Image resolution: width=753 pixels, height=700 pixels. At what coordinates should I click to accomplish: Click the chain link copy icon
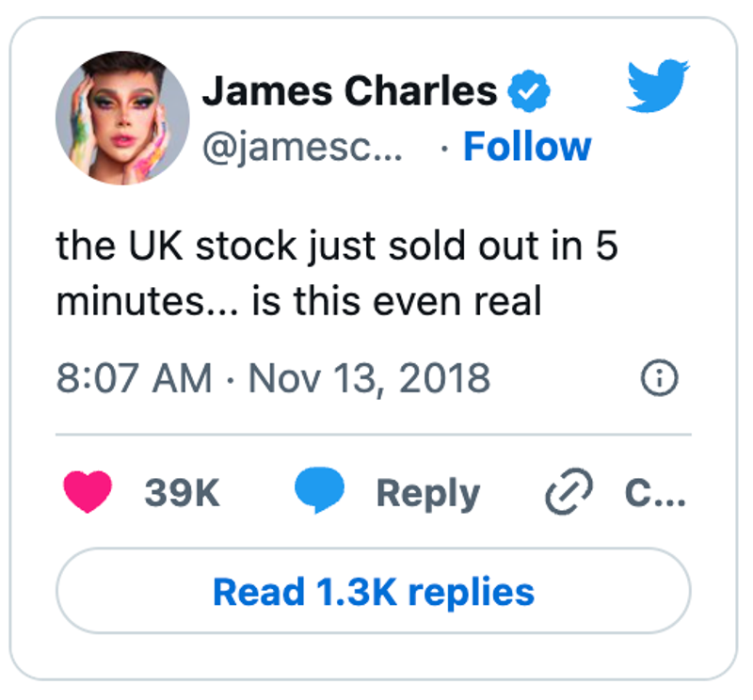(569, 491)
